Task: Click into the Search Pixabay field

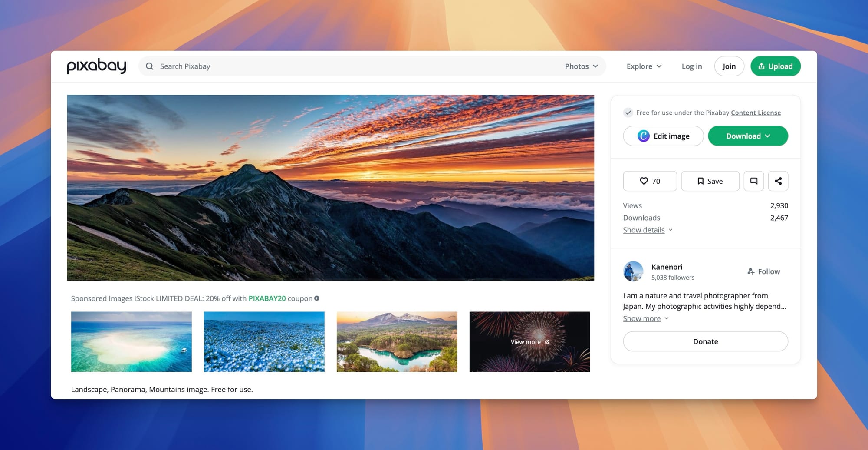Action: [x=347, y=66]
